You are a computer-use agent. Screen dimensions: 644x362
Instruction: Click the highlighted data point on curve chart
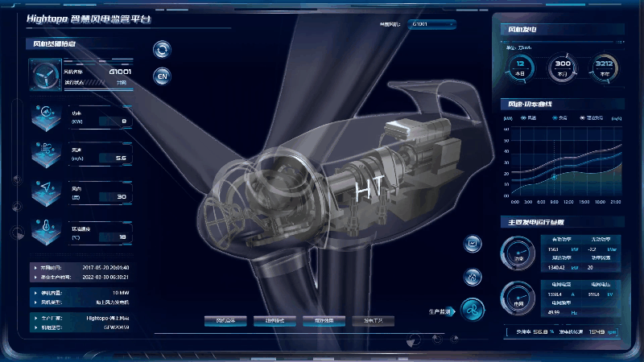[553, 175]
